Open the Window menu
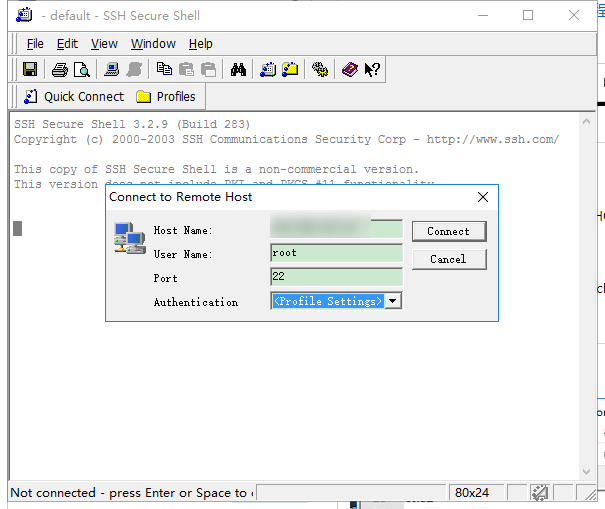The height and width of the screenshot is (509, 605). pyautogui.click(x=153, y=44)
